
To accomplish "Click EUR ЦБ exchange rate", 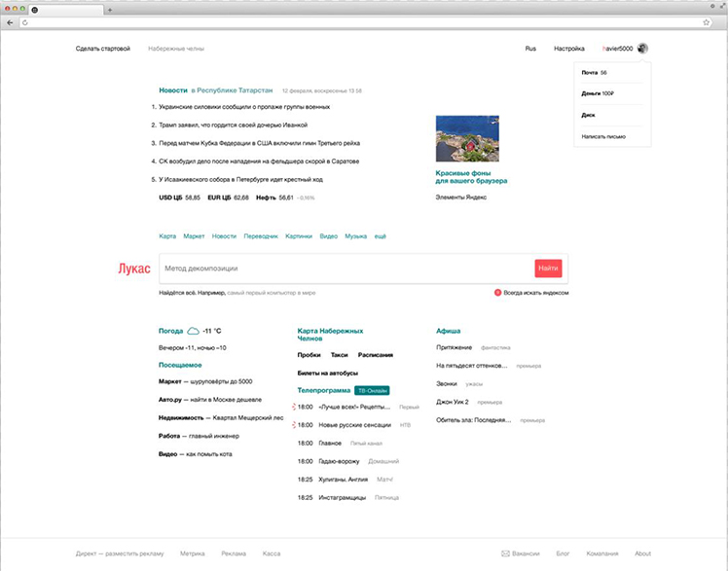I will tap(229, 197).
